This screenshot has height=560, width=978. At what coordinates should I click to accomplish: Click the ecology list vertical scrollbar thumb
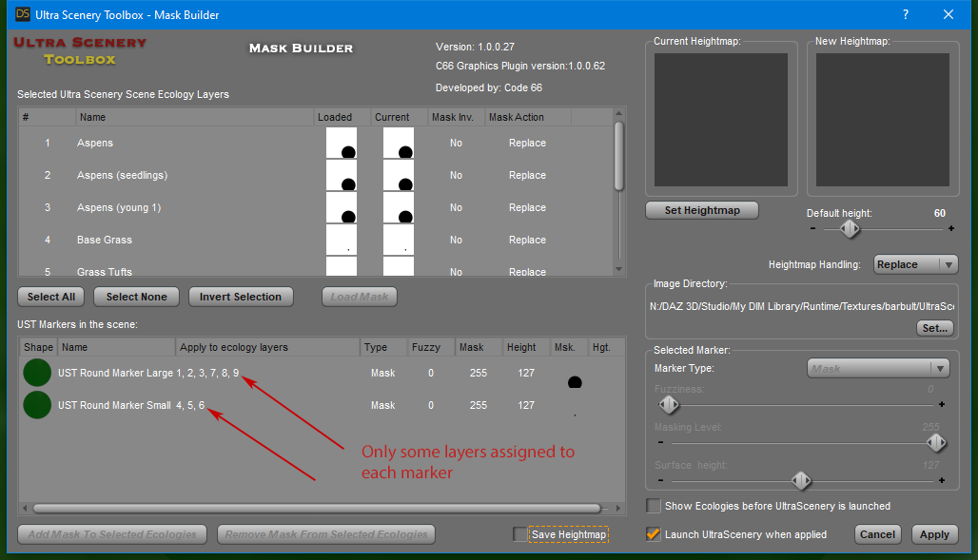pos(618,156)
